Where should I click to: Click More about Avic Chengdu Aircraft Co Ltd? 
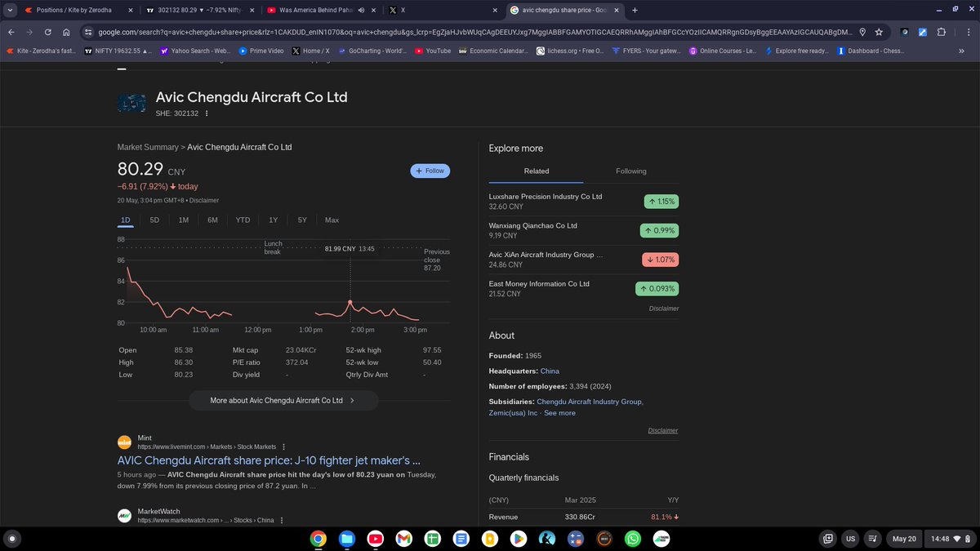tap(283, 401)
